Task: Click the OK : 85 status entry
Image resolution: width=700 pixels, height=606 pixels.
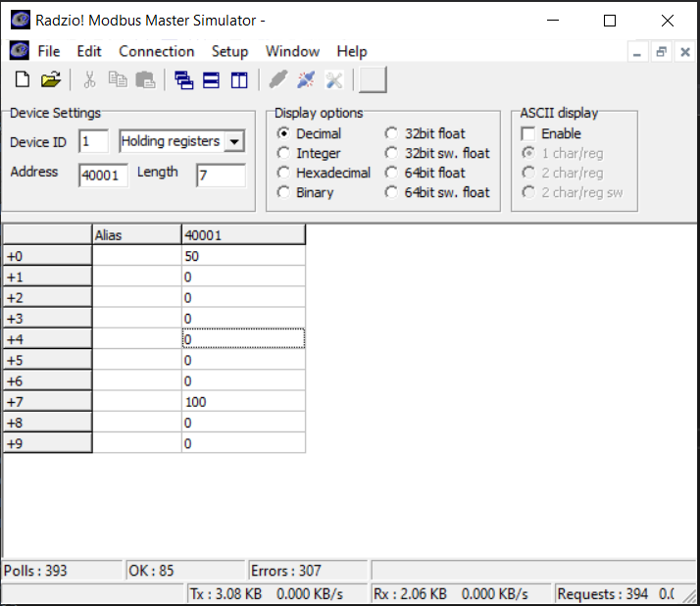Action: tap(185, 571)
